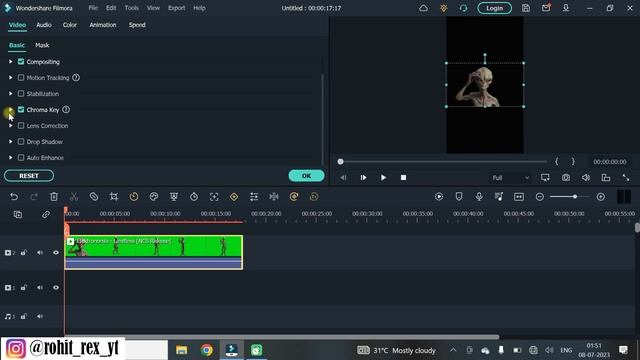Expand the Lens Correction section arrow
The height and width of the screenshot is (360, 640).
coord(11,126)
